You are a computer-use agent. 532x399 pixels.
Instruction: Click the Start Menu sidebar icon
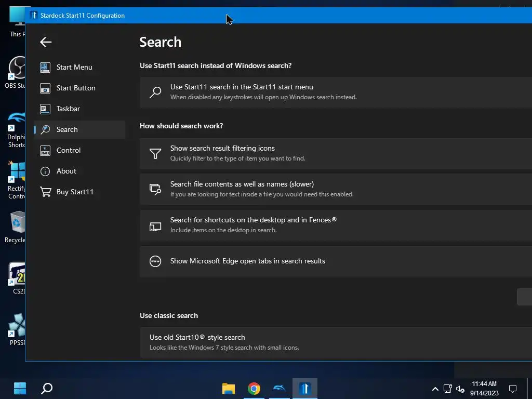45,67
